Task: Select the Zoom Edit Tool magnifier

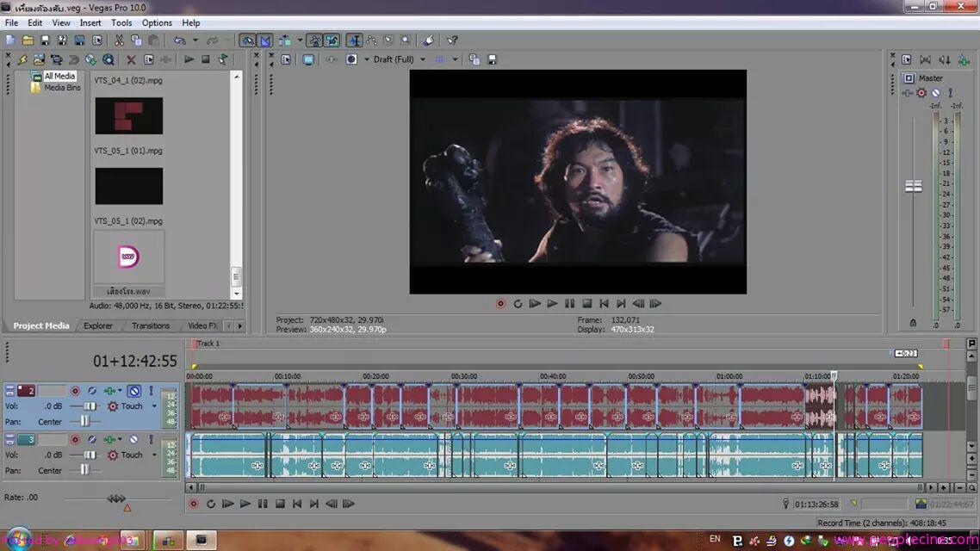Action: pyautogui.click(x=406, y=40)
